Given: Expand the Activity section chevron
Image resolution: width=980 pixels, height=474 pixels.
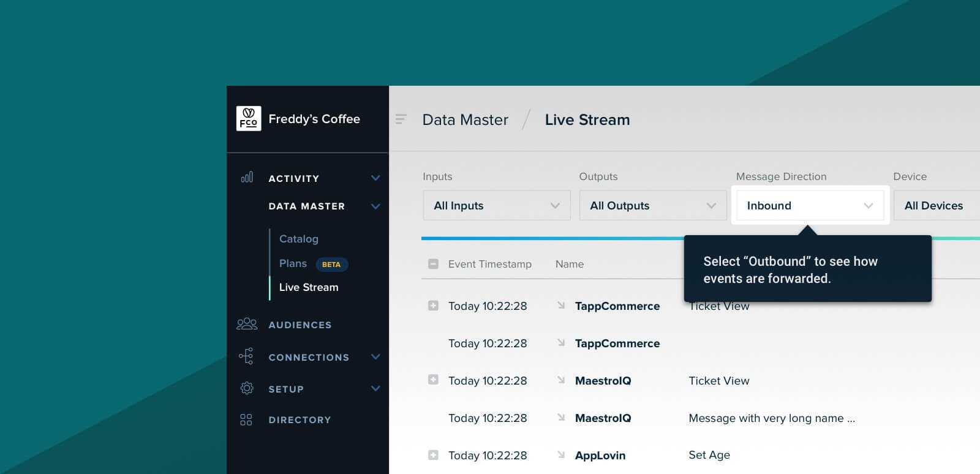Looking at the screenshot, I should point(375,178).
